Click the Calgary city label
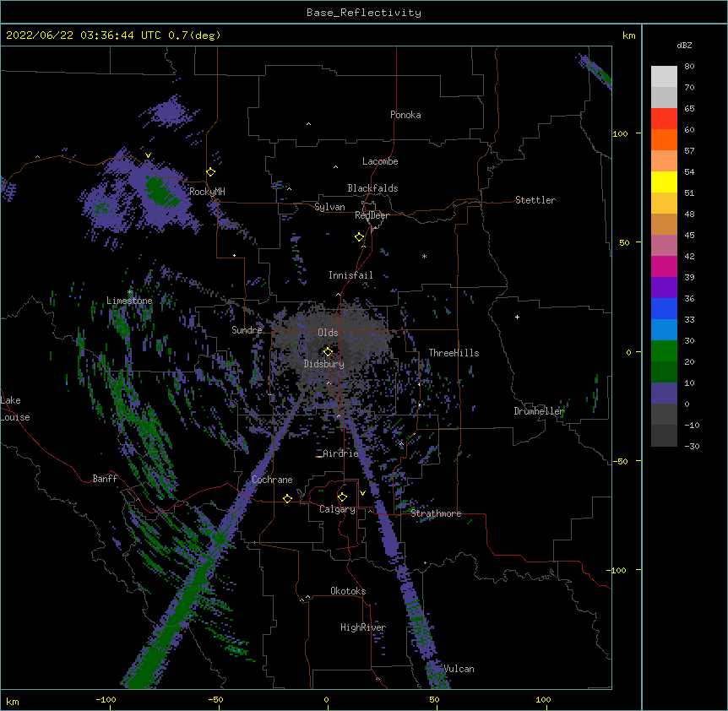728x711 pixels. coord(337,509)
